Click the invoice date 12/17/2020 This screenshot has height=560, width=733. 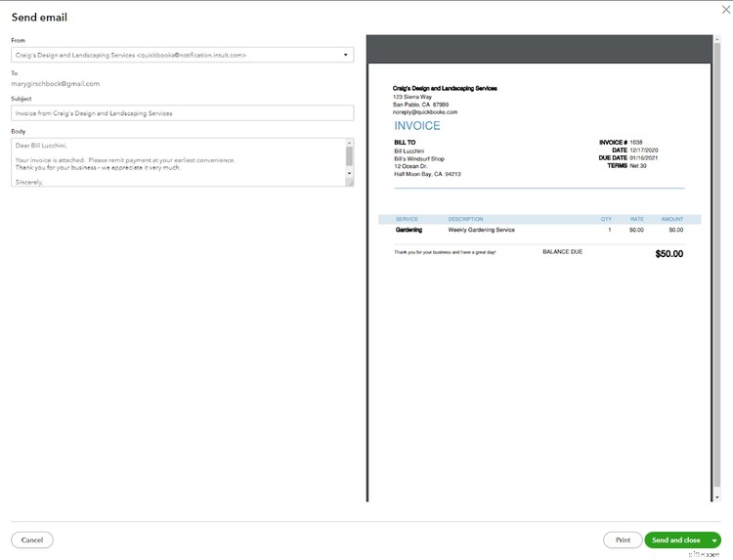(644, 151)
